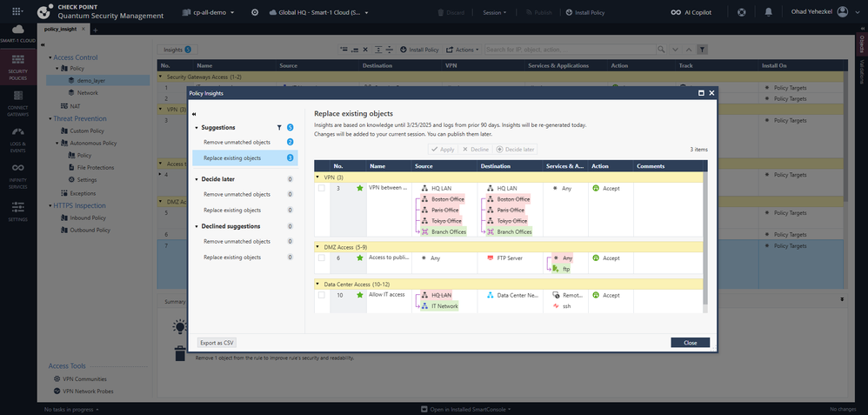The height and width of the screenshot is (415, 868).
Task: Open the Objects side tab
Action: point(862,44)
